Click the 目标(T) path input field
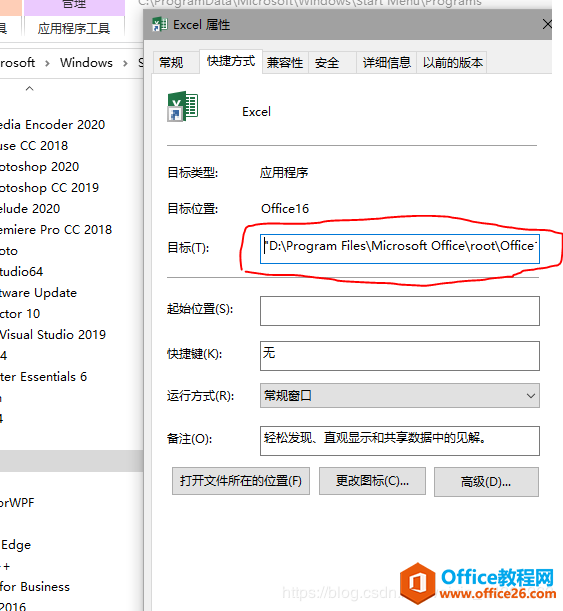This screenshot has width=563, height=611. click(400, 249)
